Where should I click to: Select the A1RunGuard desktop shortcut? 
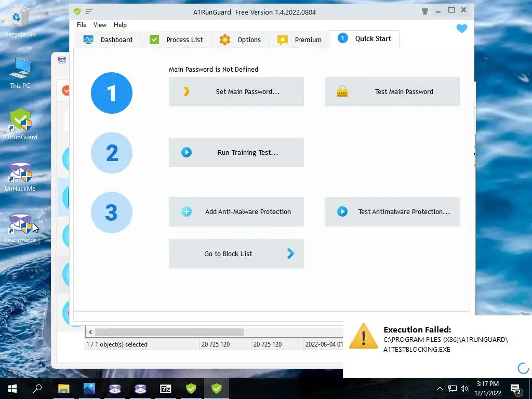point(20,125)
